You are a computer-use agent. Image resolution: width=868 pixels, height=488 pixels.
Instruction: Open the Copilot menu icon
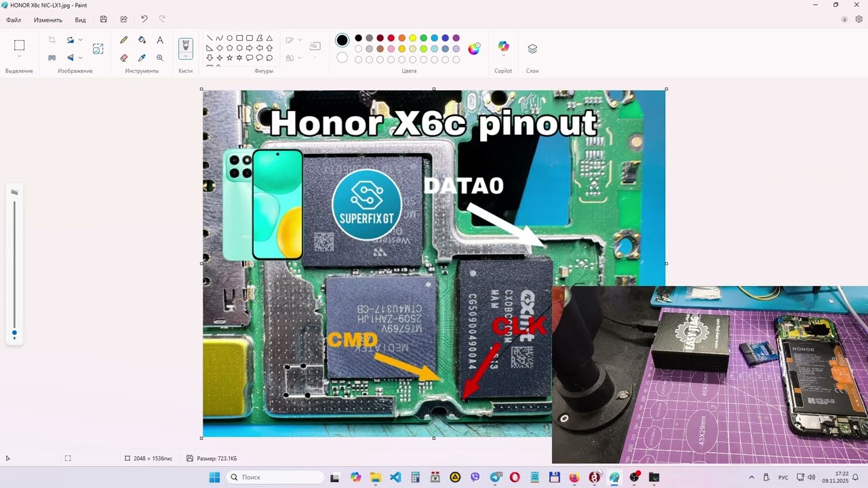[503, 47]
